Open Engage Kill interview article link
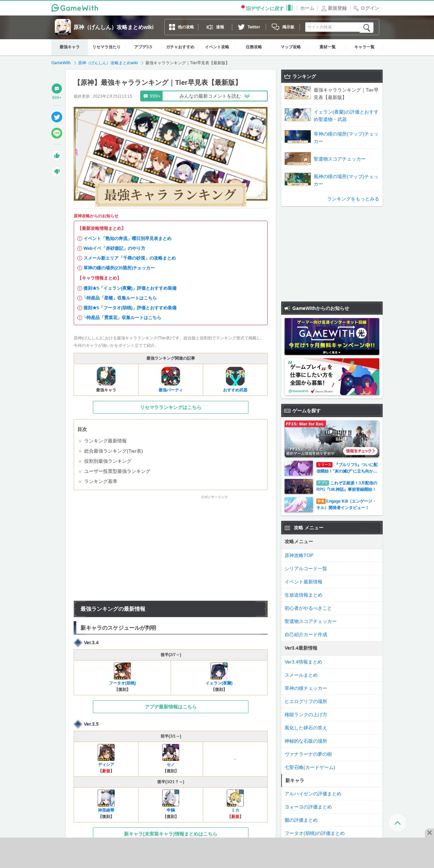 [346, 504]
